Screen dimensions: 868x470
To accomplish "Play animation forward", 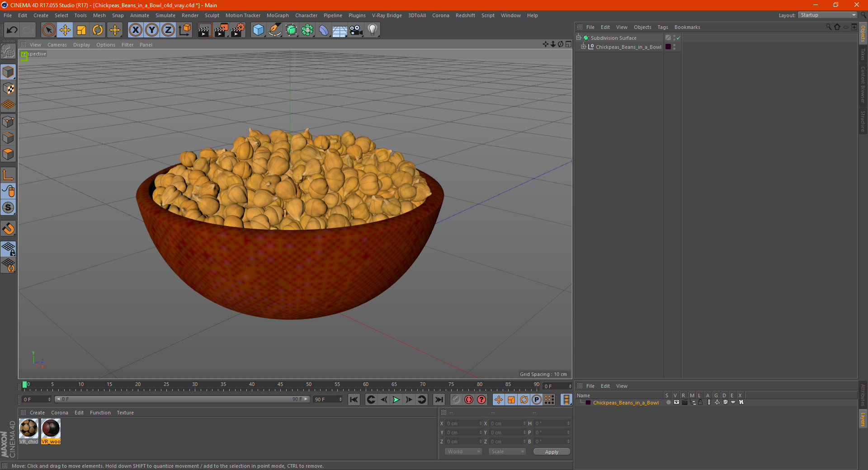I will coord(396,399).
